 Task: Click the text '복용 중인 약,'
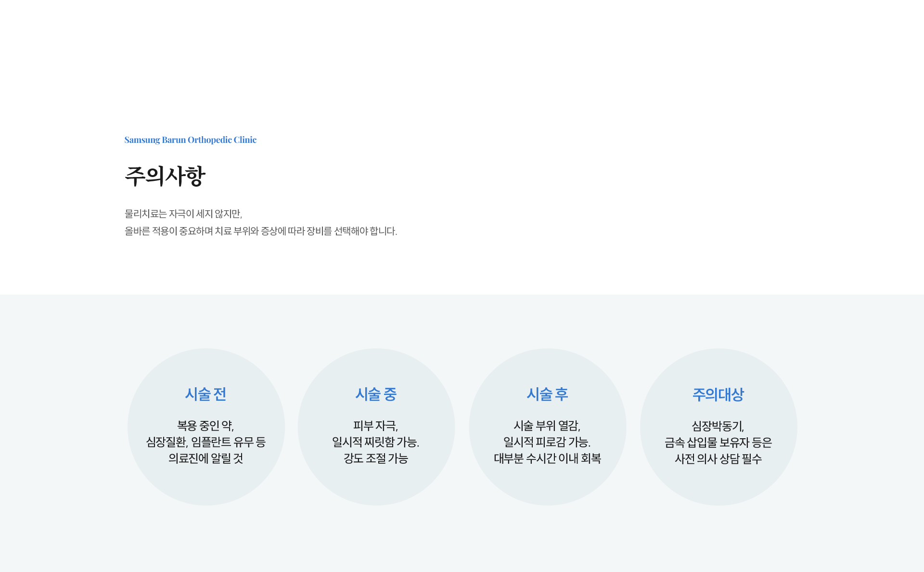coord(206,426)
